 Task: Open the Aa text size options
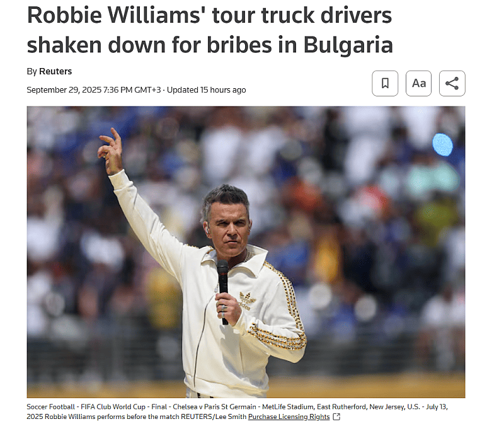pos(418,83)
